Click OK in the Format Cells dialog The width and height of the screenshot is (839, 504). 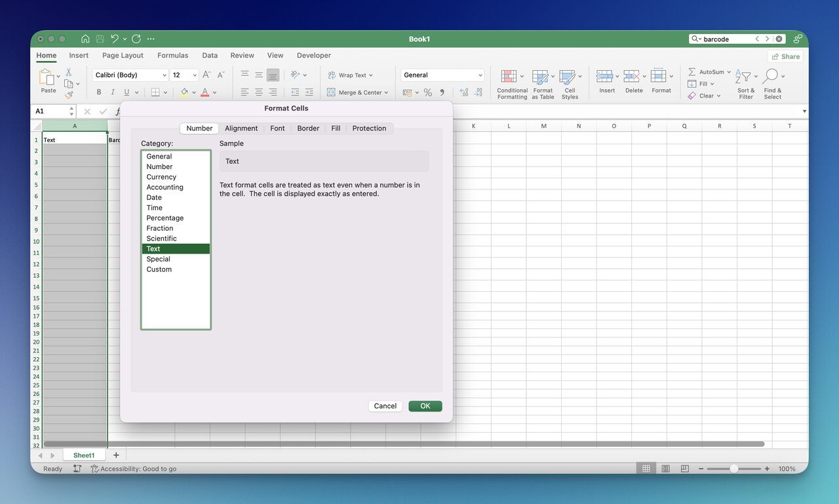(x=425, y=406)
